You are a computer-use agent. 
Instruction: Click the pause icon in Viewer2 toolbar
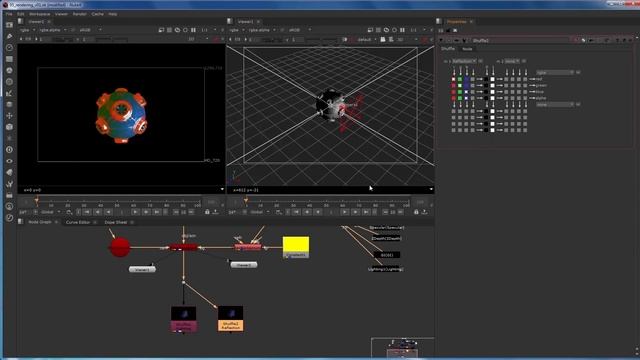[193, 30]
